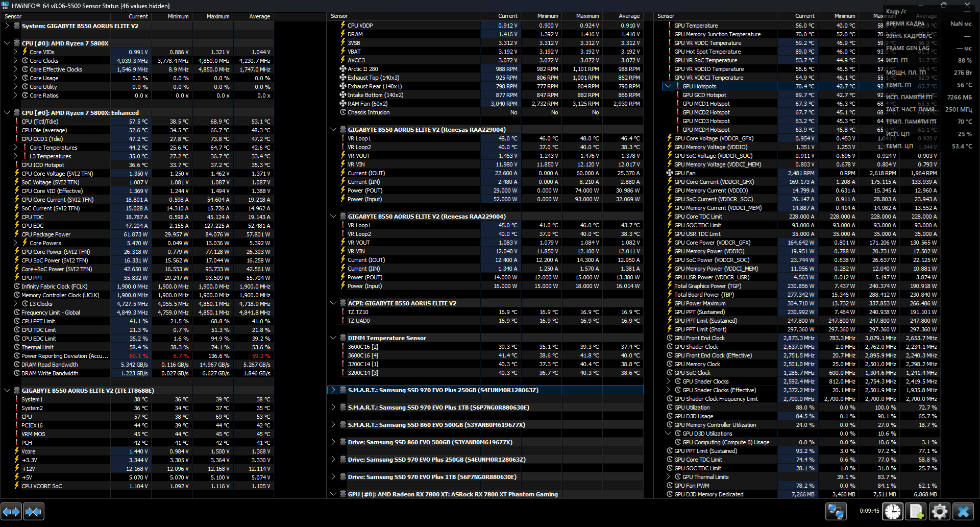Image resolution: width=980 pixels, height=527 pixels.
Task: Reset min/max values with the clock icon
Action: click(x=893, y=511)
